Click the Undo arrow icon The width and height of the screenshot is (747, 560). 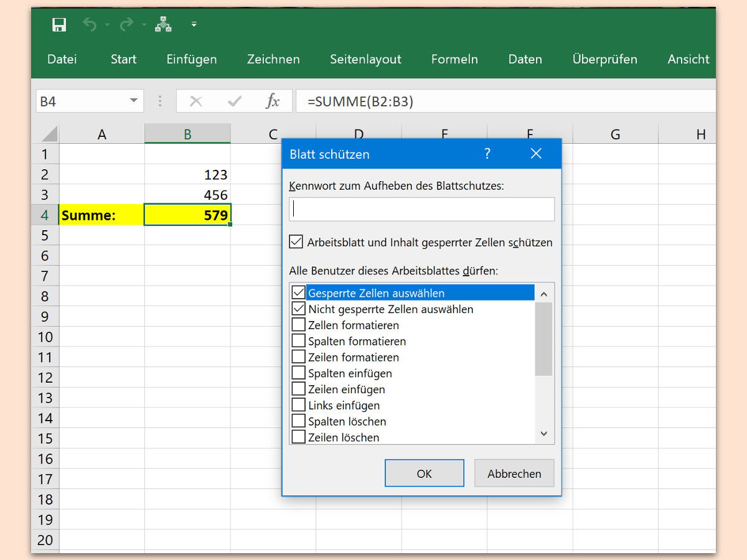tap(90, 25)
